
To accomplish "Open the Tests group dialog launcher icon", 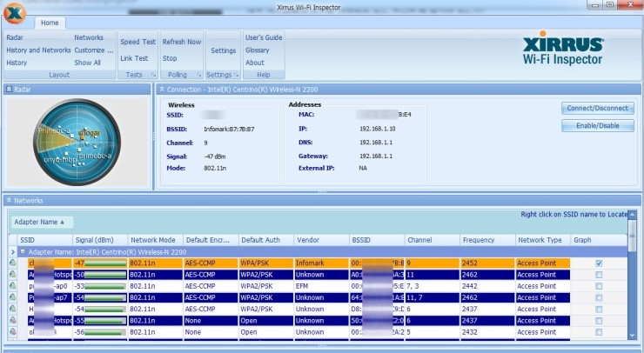I will pyautogui.click(x=154, y=75).
